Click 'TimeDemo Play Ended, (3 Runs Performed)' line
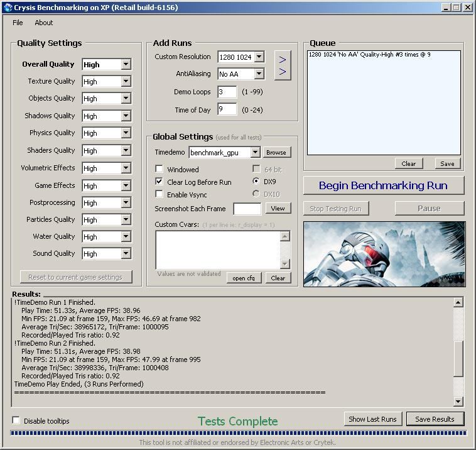 (x=79, y=384)
